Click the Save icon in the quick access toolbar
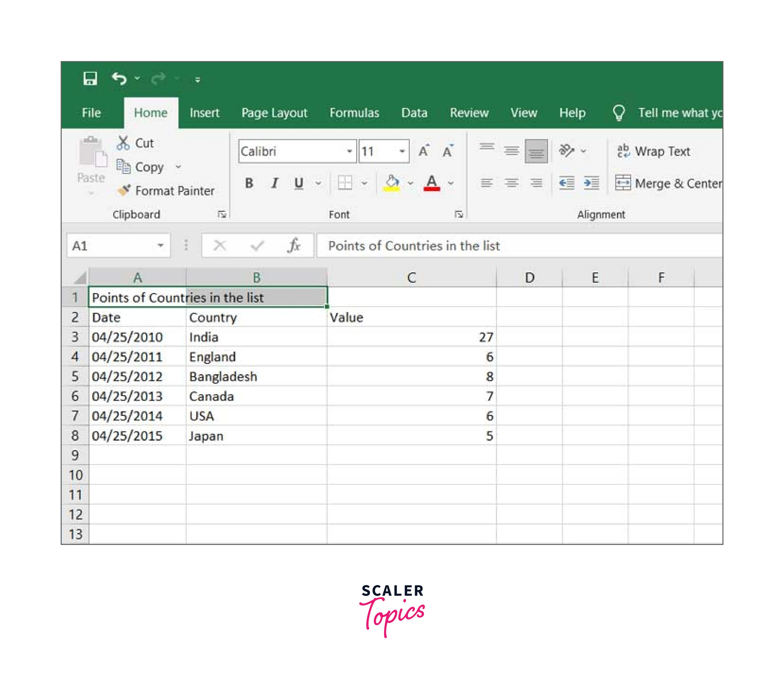The image size is (784, 680). tap(90, 79)
